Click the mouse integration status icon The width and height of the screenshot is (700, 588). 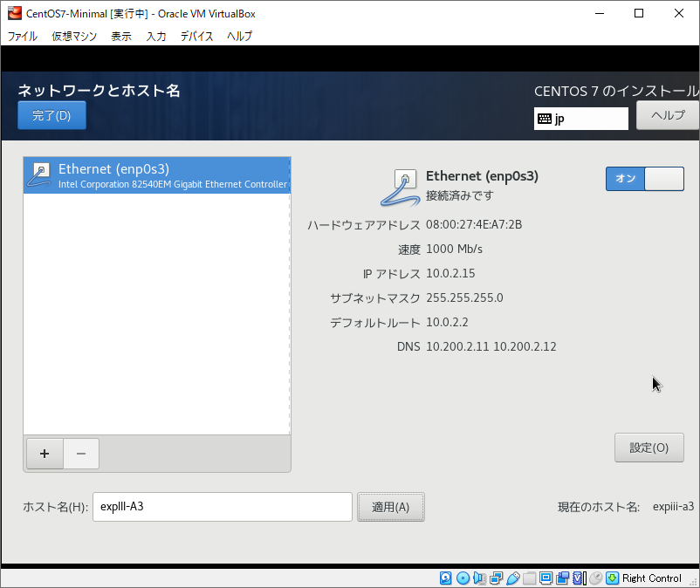coord(595,578)
